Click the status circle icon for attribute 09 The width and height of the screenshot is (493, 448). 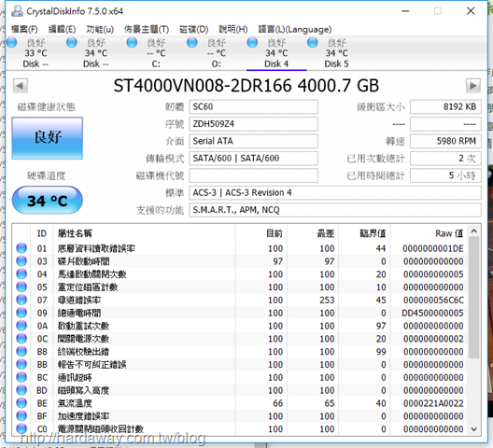point(21,313)
